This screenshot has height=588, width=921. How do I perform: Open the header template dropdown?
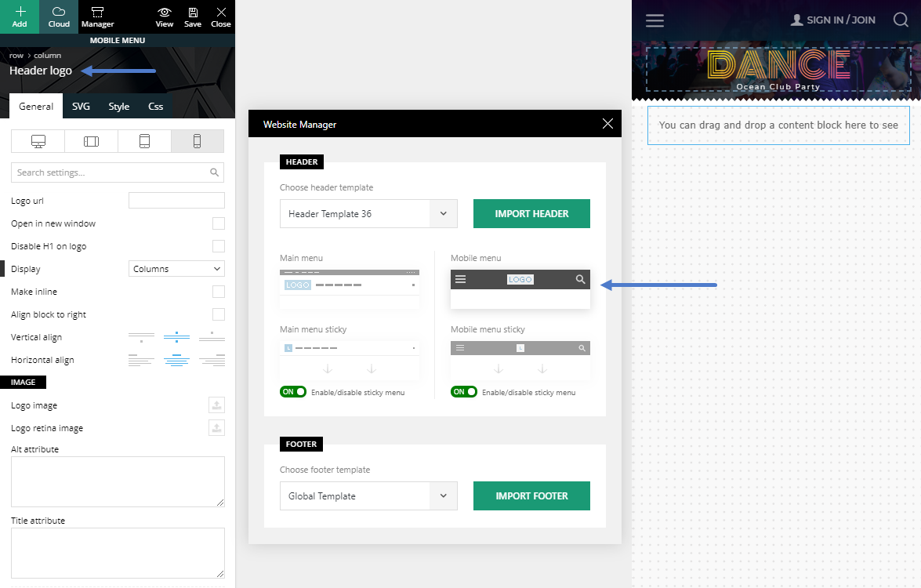(x=368, y=214)
